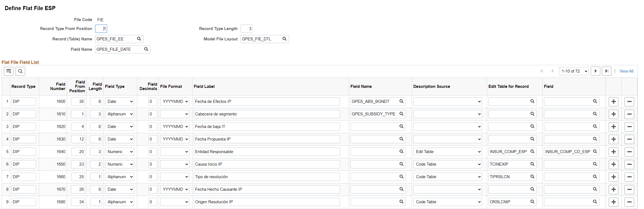Delete the Fecha Propuesta IP row
Image resolution: width=644 pixels, height=209 pixels.
[x=629, y=139]
